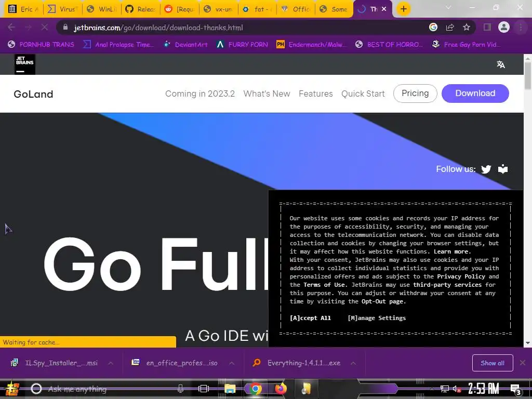Expand options for en_office iso download

232,363
